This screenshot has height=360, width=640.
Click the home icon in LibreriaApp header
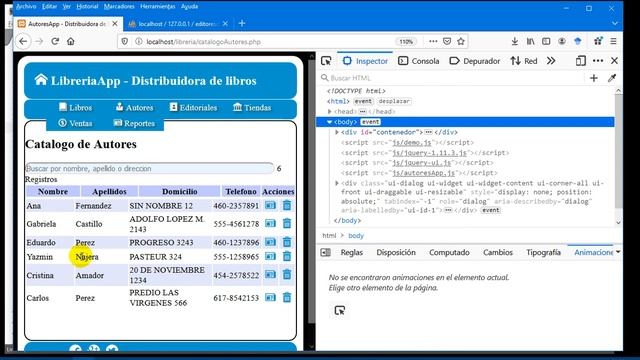click(x=41, y=80)
